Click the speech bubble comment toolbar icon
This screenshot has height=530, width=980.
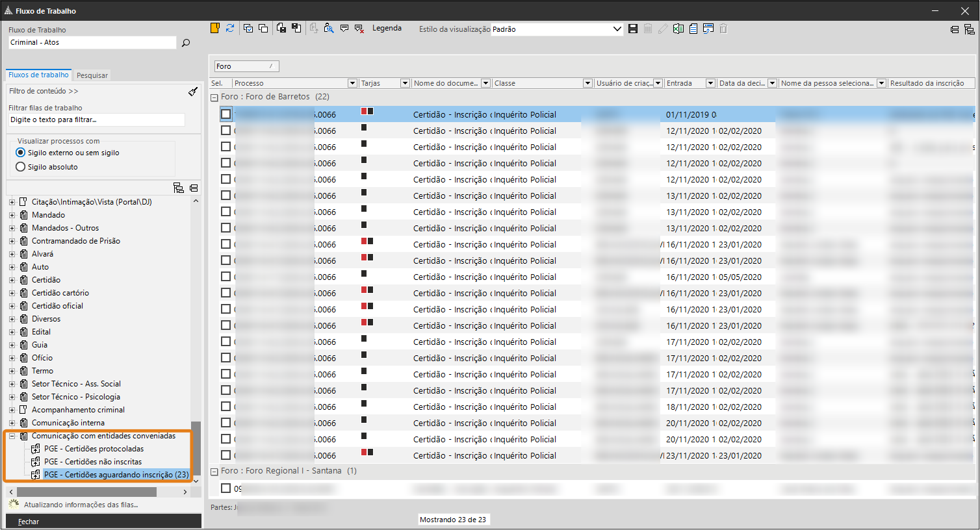tap(344, 28)
